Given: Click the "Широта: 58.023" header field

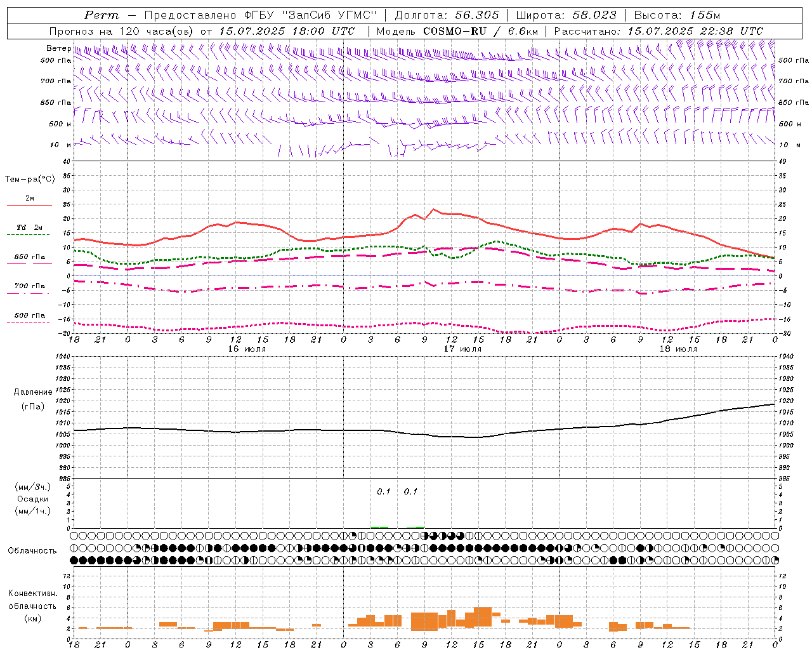Looking at the screenshot, I should tap(566, 15).
